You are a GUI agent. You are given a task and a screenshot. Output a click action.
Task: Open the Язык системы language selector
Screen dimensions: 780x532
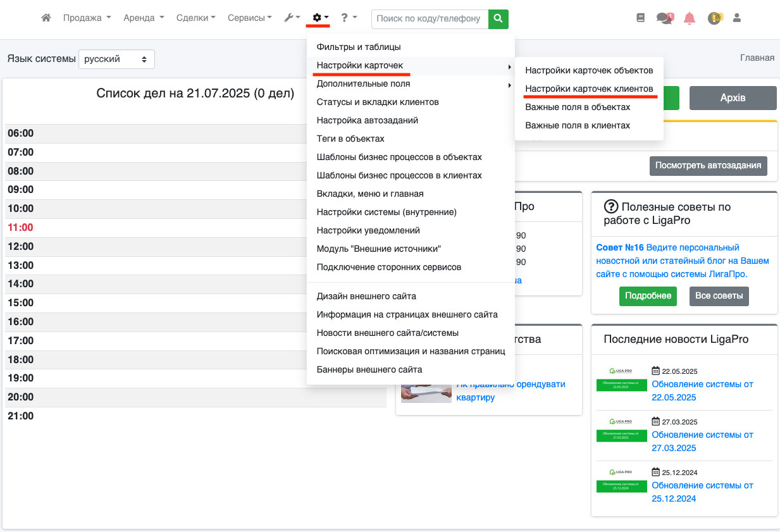(116, 59)
